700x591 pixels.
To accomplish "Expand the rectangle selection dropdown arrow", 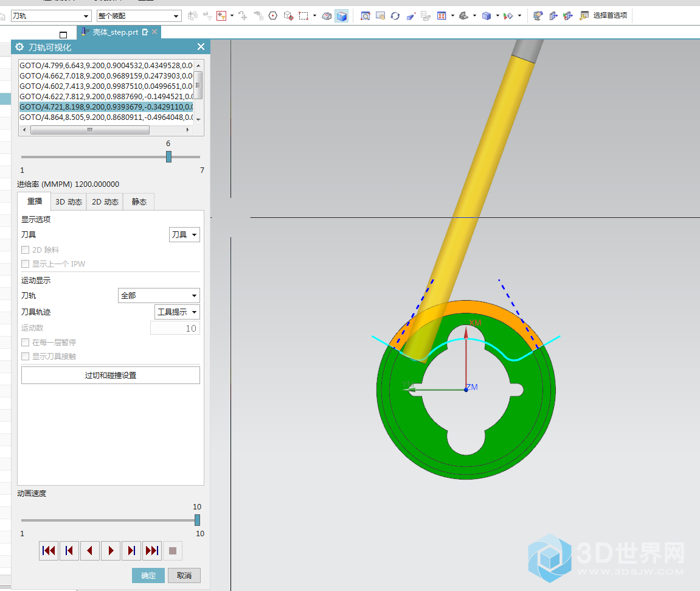I will pyautogui.click(x=315, y=16).
